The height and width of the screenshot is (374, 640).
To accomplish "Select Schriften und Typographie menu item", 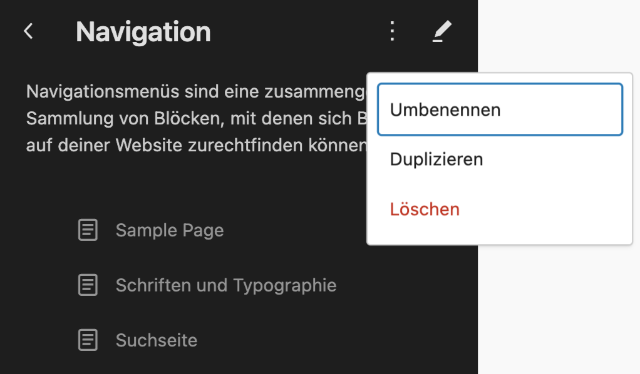I will (226, 285).
